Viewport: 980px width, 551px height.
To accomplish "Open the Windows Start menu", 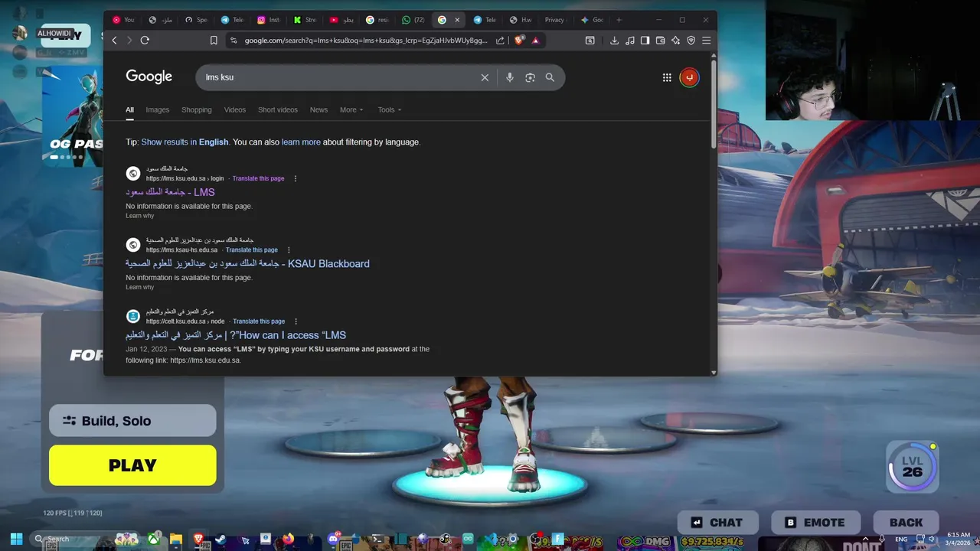I will pos(16,539).
